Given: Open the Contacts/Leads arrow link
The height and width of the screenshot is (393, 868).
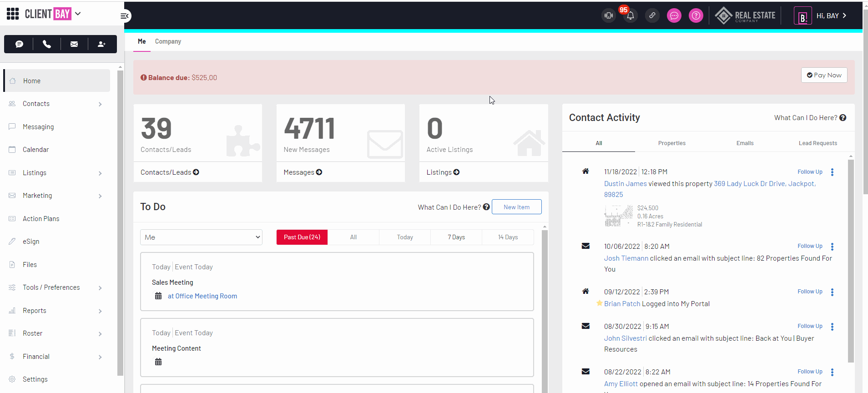Looking at the screenshot, I should [170, 172].
